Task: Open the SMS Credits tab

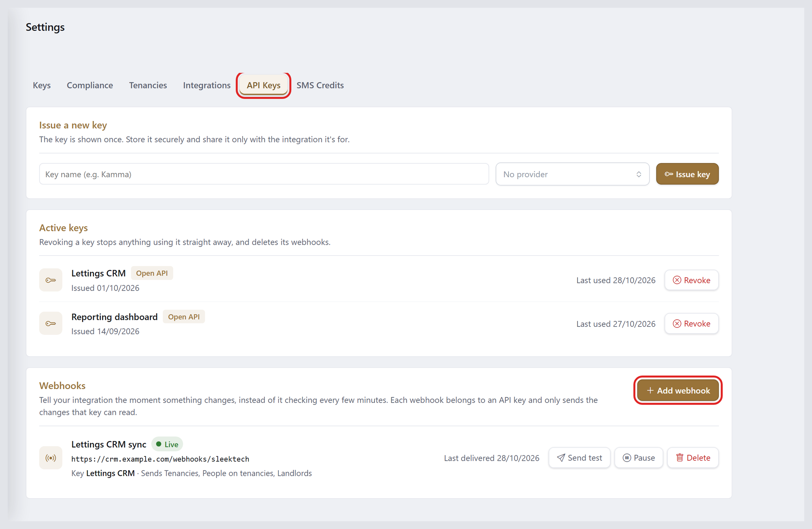Action: (320, 85)
